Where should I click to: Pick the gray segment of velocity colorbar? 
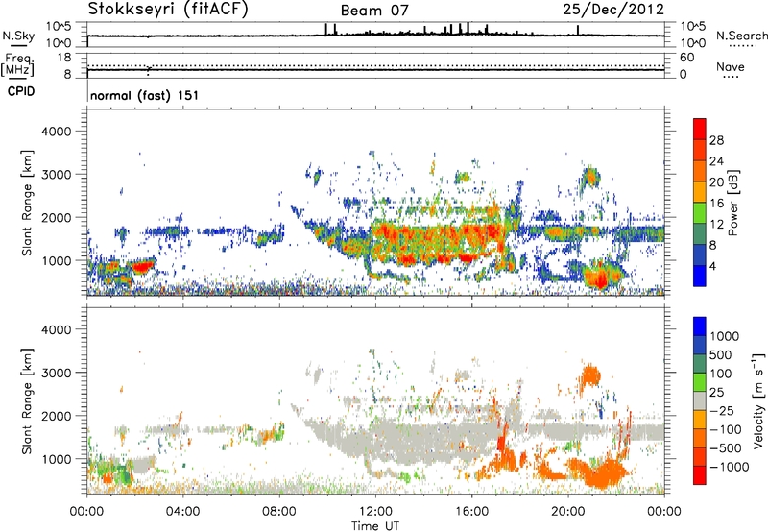click(700, 400)
